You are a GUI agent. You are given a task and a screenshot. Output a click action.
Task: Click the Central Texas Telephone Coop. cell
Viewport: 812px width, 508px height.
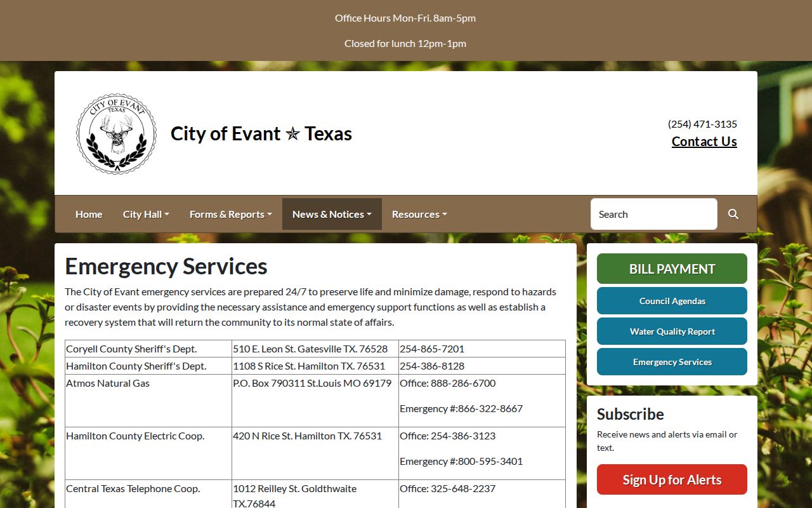148,494
